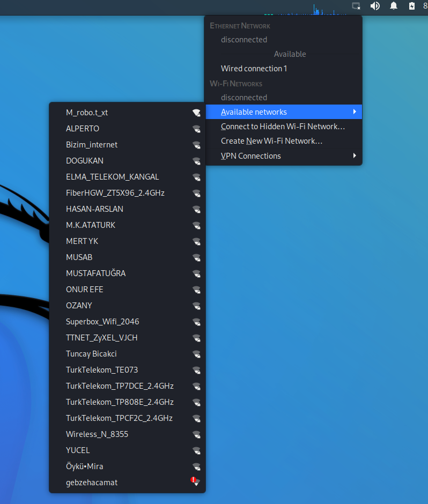428x504 pixels.
Task: Click signal icon next to MUSAB
Action: pos(196,257)
